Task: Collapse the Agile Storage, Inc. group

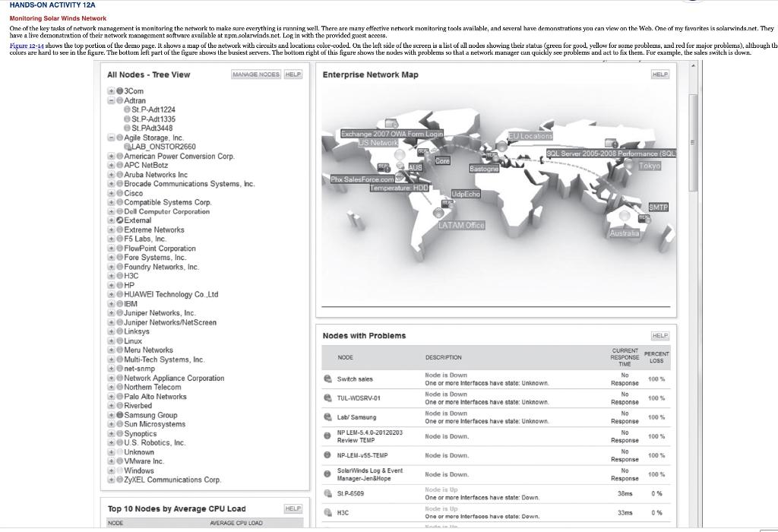Action: (111, 138)
